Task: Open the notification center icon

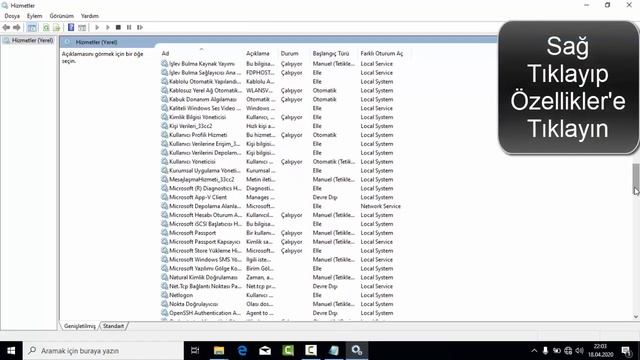Action: pos(626,351)
